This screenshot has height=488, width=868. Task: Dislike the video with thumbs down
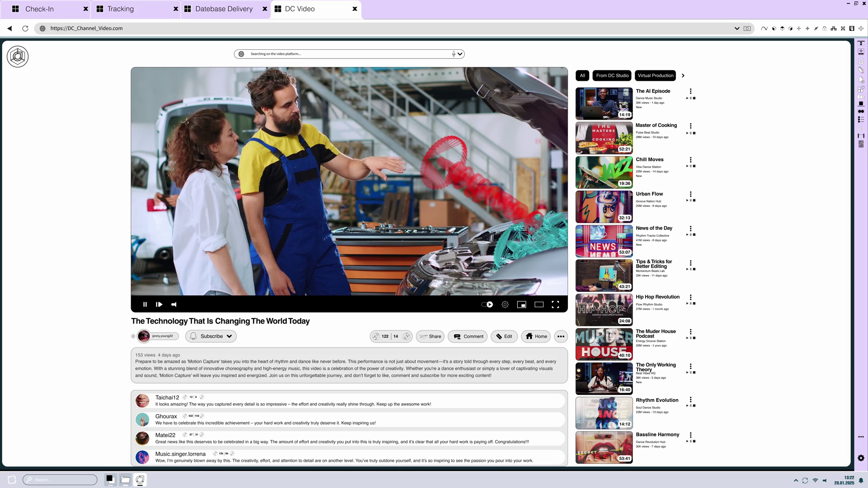click(x=406, y=336)
